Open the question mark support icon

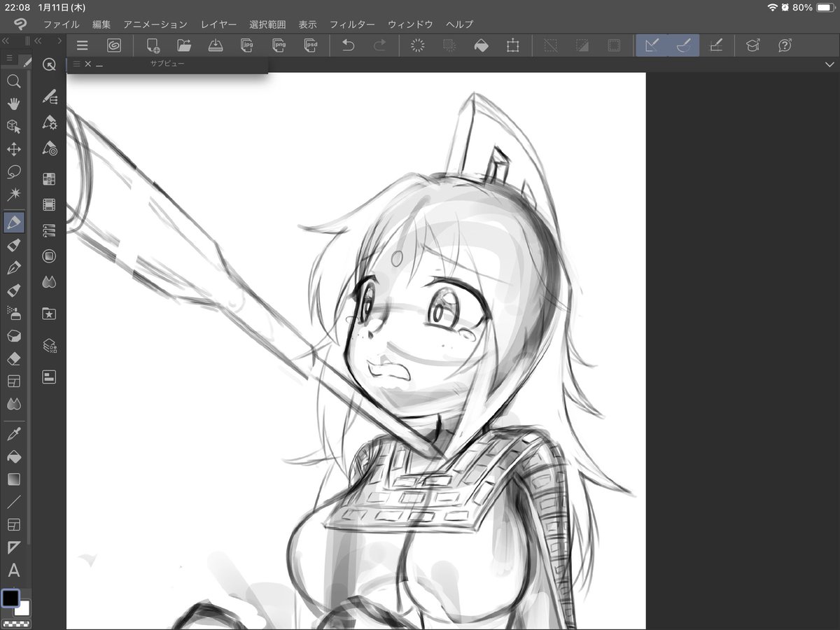785,46
